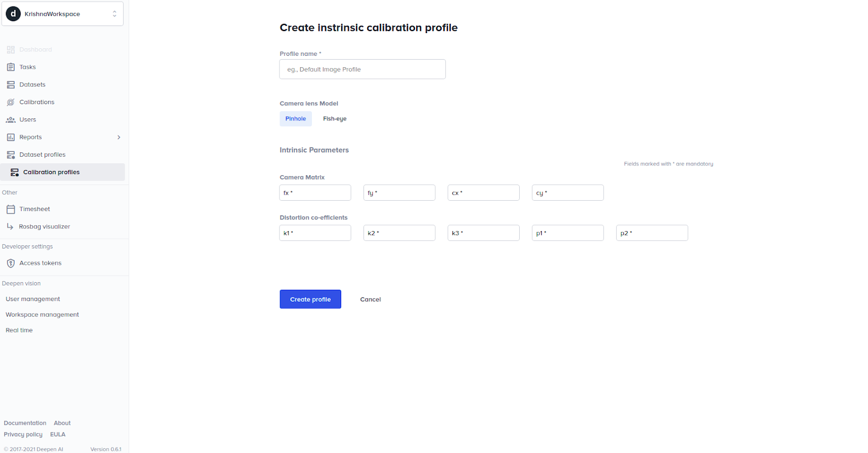Click the Timesheet calendar icon

point(11,209)
